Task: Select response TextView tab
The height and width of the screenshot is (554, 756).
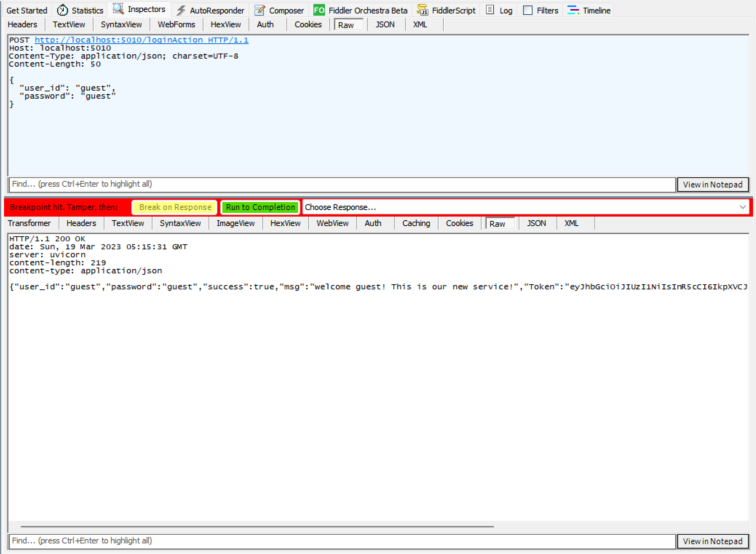Action: [128, 223]
